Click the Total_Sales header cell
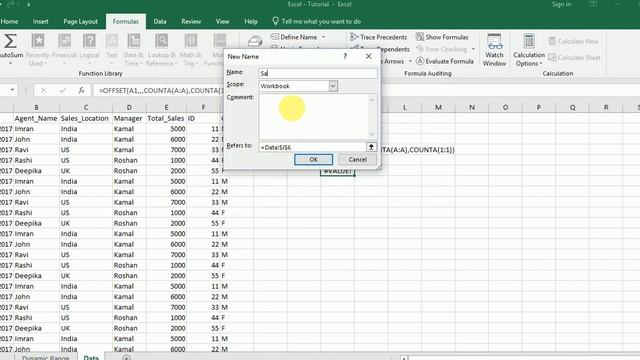 [x=166, y=118]
